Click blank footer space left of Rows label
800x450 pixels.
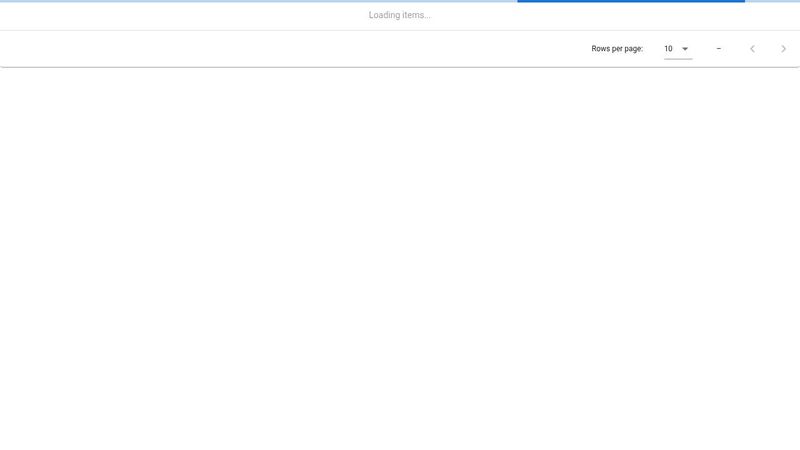300,49
